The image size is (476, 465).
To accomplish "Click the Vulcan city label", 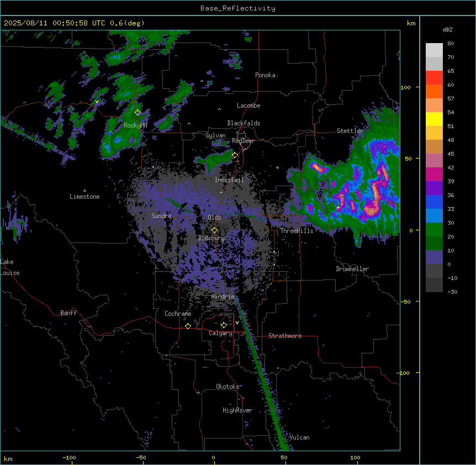I will pos(299,437).
